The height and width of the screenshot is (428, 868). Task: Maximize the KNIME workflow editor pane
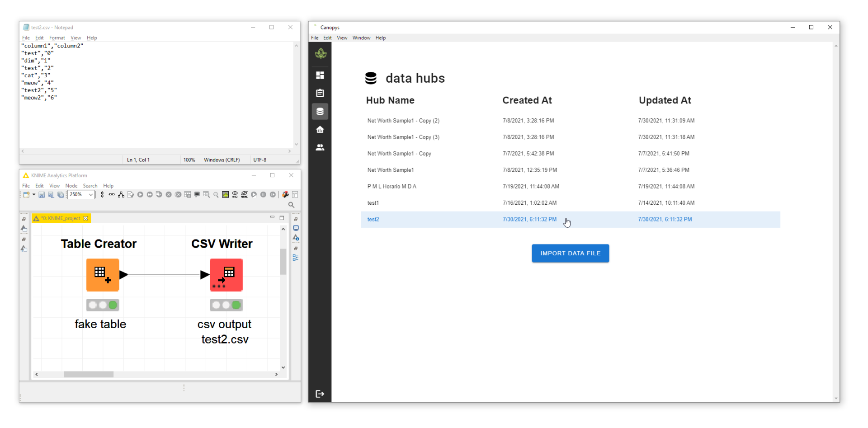(282, 218)
